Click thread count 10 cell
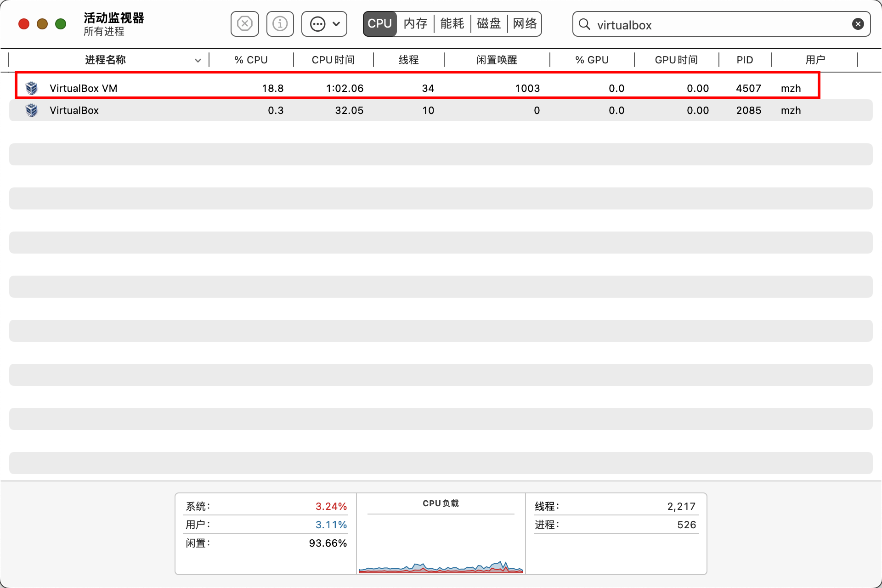This screenshot has height=588, width=882. (x=428, y=110)
